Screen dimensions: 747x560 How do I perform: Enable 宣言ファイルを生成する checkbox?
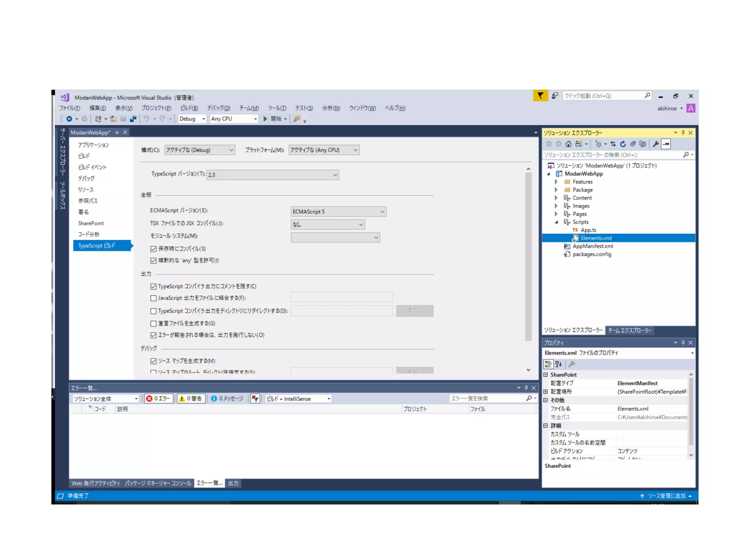click(154, 323)
